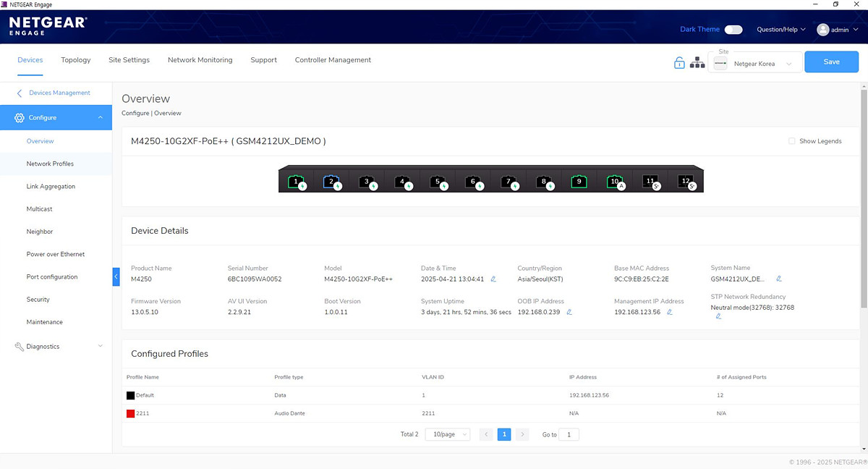868x469 pixels.
Task: Click port 3 on the switch diagram
Action: 367,181
